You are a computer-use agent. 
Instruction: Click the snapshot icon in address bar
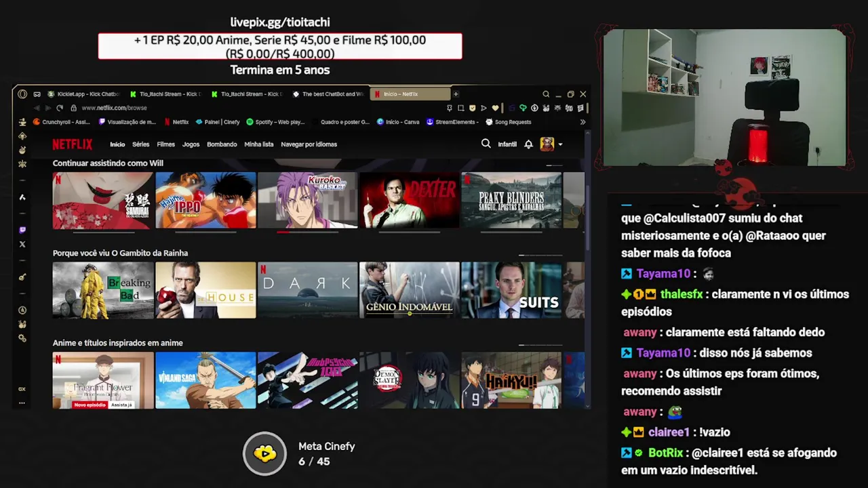pyautogui.click(x=460, y=108)
